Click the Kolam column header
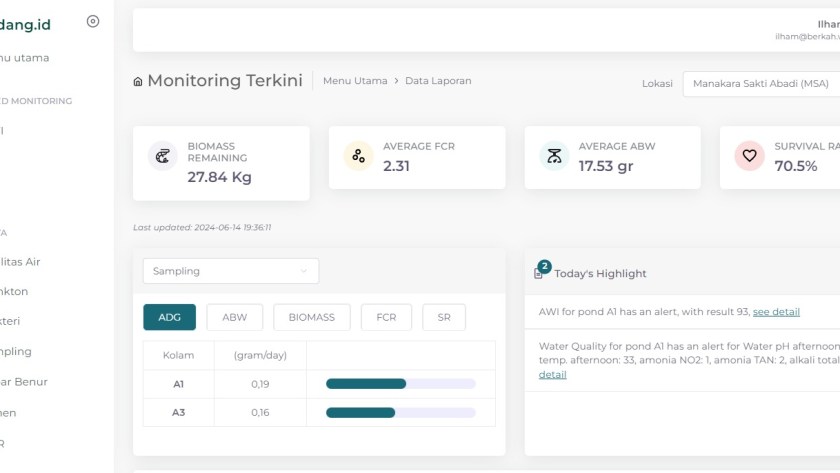The width and height of the screenshot is (840, 473). coord(178,355)
